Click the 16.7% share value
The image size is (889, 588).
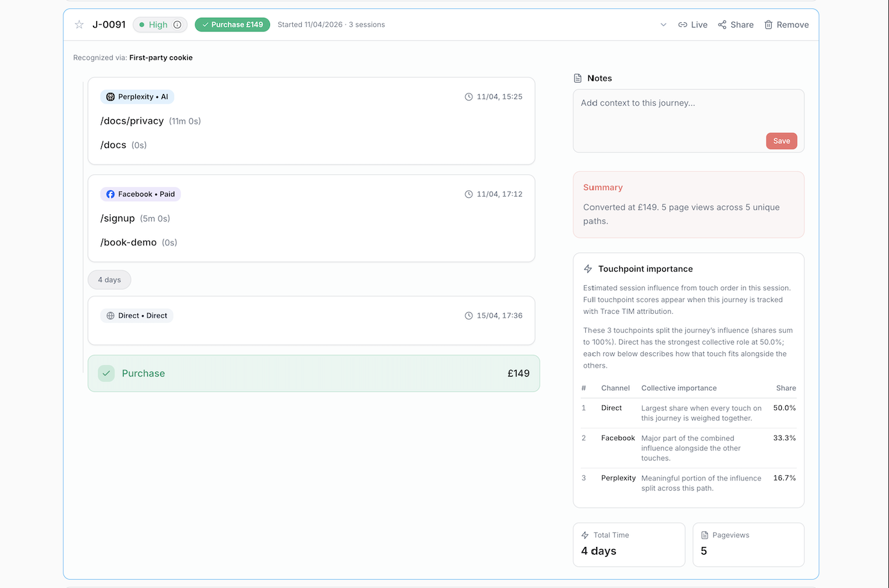tap(785, 478)
